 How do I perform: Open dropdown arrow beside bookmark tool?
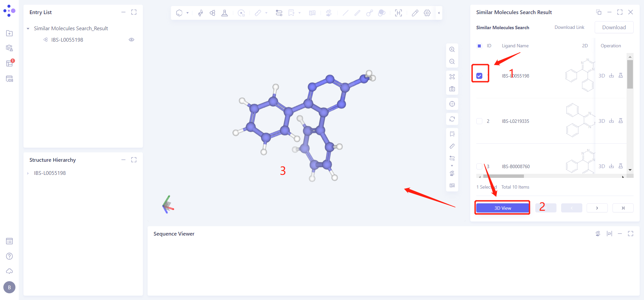coord(300,13)
